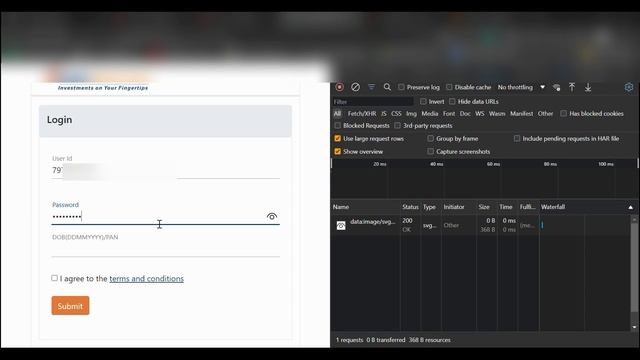
Task: Open network search magnifier
Action: click(x=387, y=87)
